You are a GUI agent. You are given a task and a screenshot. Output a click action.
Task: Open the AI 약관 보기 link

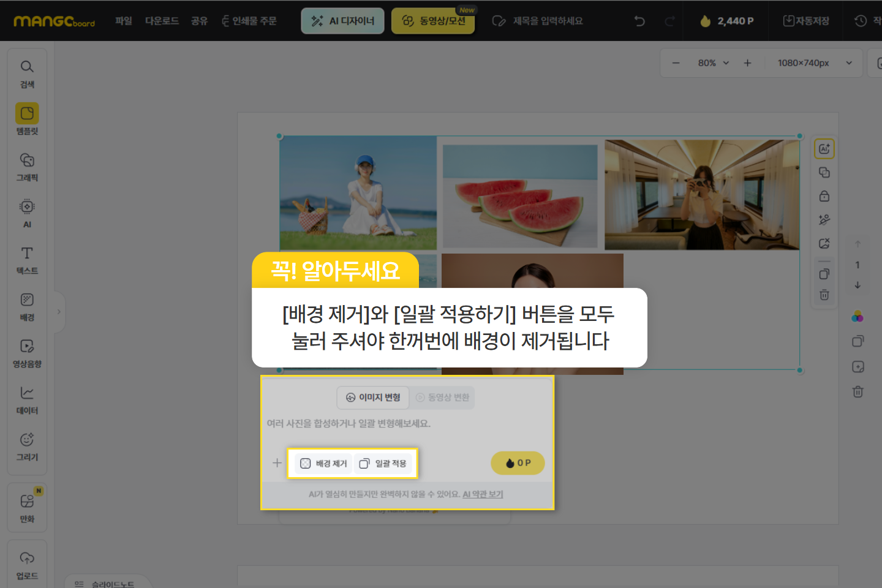pos(483,494)
